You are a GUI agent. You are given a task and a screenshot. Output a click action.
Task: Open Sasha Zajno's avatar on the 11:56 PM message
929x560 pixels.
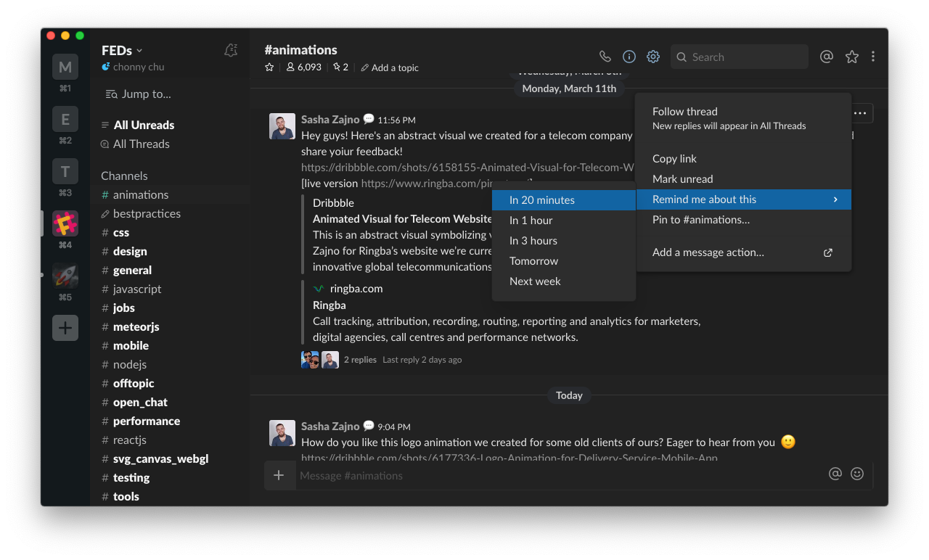pos(282,126)
